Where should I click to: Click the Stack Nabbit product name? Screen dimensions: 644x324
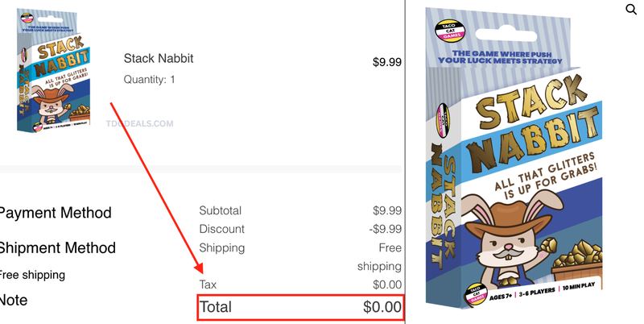click(159, 58)
